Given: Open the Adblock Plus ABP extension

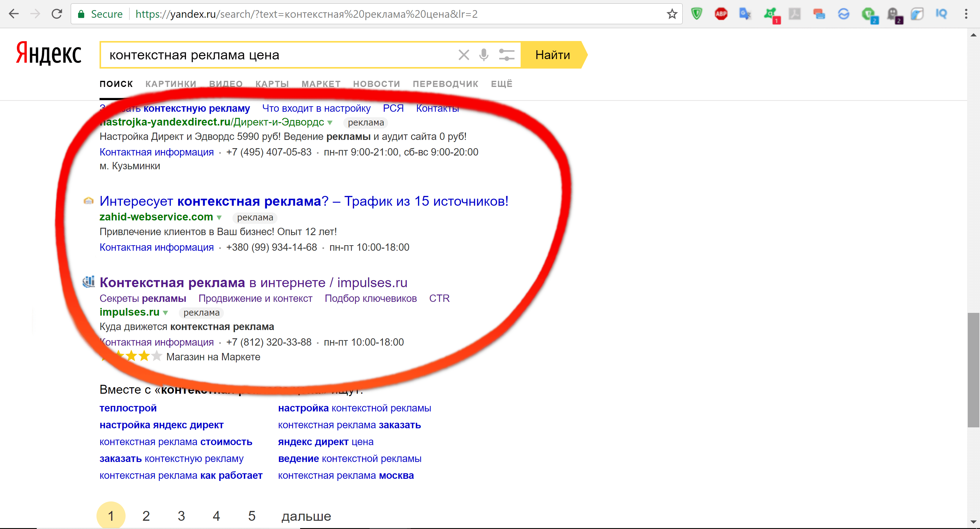Looking at the screenshot, I should [x=721, y=14].
